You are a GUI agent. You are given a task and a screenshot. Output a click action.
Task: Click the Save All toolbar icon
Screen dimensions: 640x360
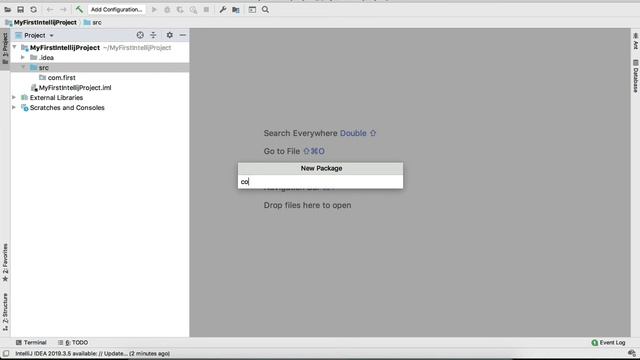point(20,9)
